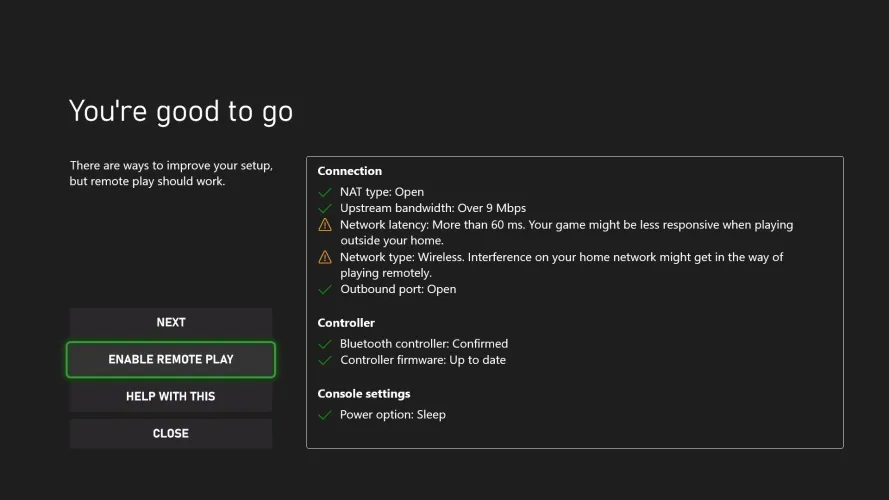Screen dimensions: 889x500
Task: Open HELP WITH THIS
Action: [x=171, y=396]
